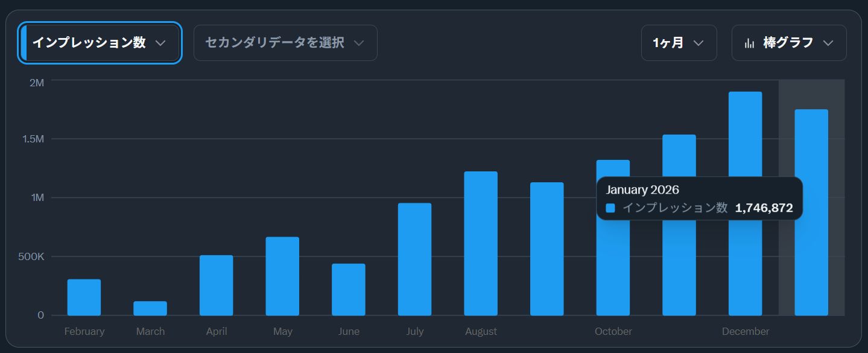868x353 pixels.
Task: Click the chevron arrow next to インプレッション数
Action: coord(160,43)
